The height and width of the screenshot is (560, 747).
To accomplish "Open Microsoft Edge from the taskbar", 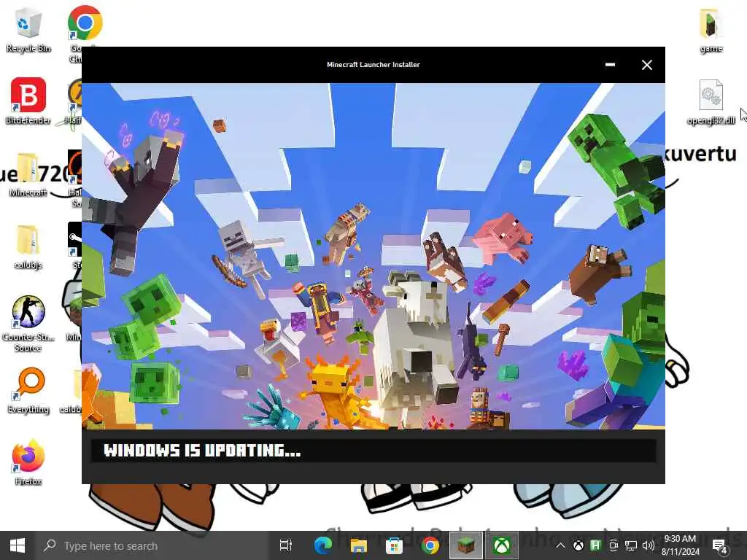I will 322,545.
